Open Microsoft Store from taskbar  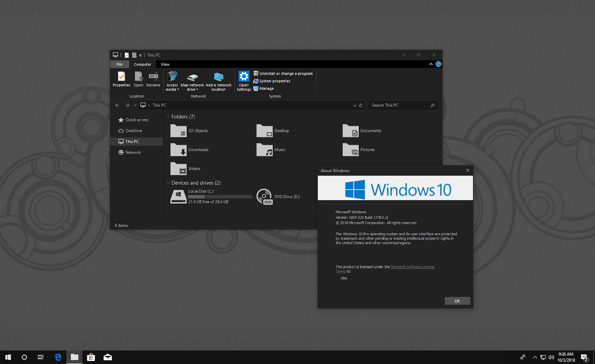[91, 357]
